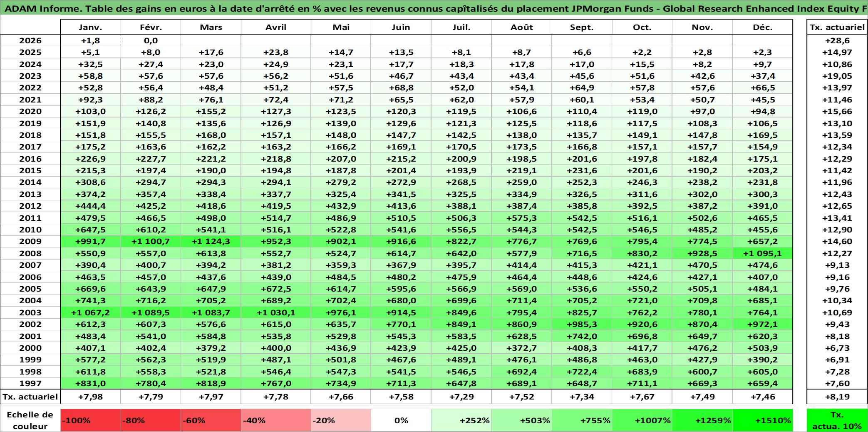This screenshot has height=432, width=868.
Task: Select the 2003 year row label
Action: coord(30,312)
